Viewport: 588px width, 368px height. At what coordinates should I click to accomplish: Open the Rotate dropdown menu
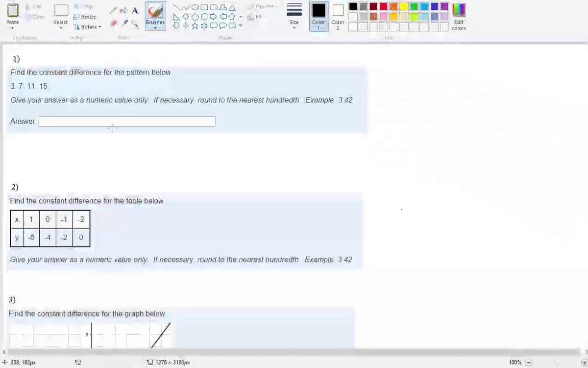pyautogui.click(x=87, y=26)
